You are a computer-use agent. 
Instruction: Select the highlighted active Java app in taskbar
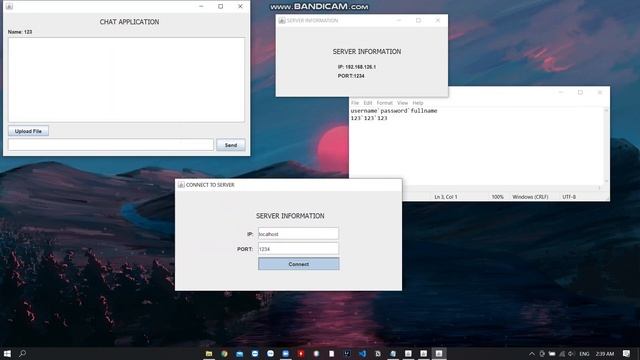pos(439,353)
